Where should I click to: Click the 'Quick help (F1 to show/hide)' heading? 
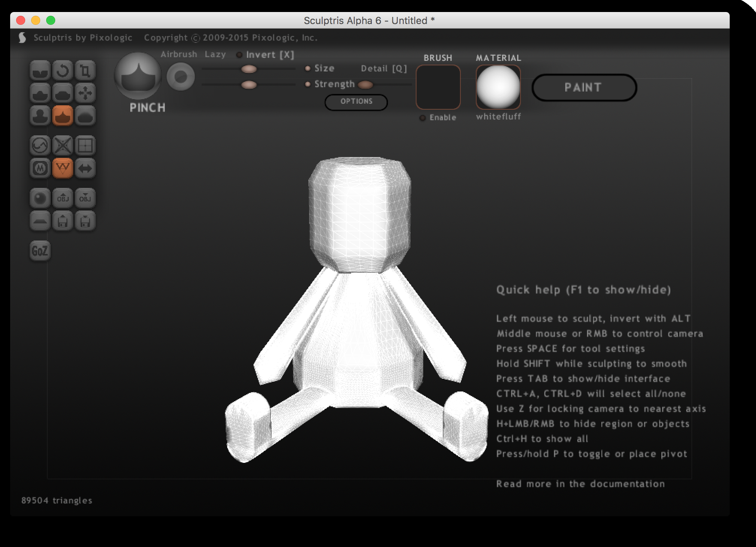click(x=584, y=290)
